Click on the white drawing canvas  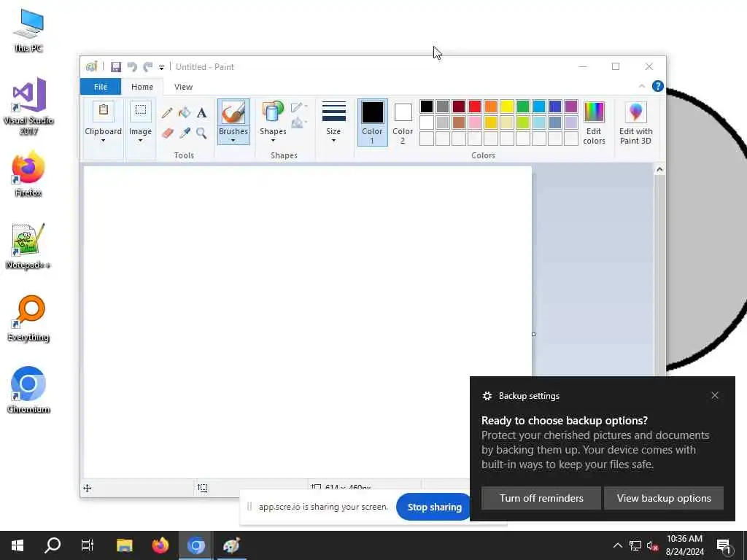pos(307,322)
